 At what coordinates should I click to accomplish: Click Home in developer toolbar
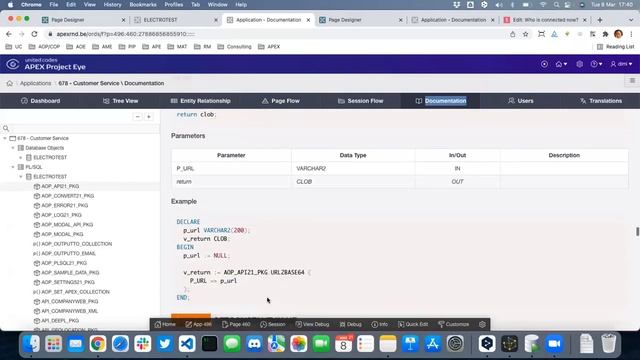165,324
